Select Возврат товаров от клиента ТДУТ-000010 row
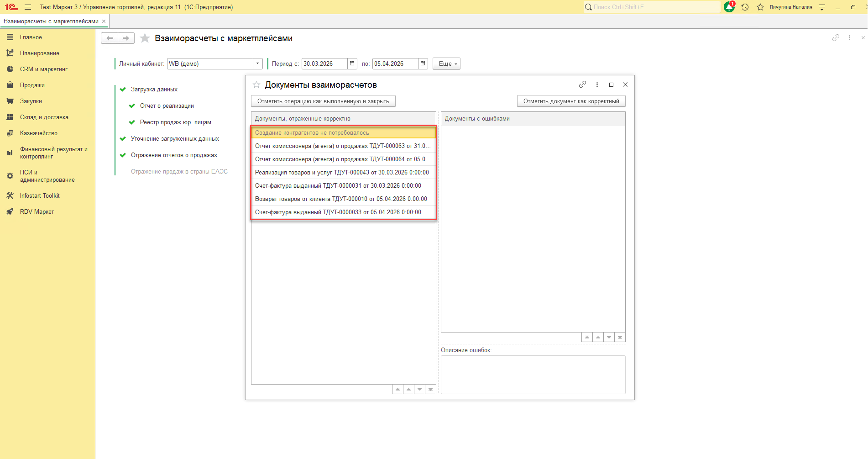Image resolution: width=868 pixels, height=459 pixels. pos(341,199)
